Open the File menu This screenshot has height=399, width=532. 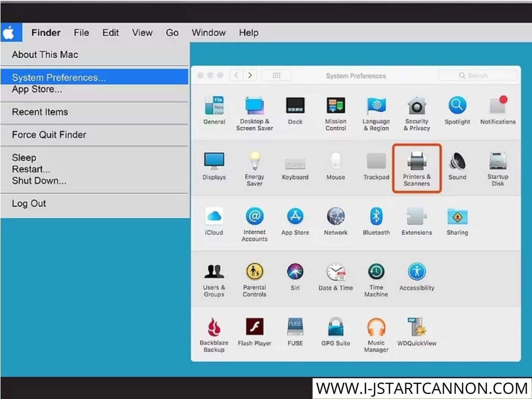click(x=82, y=33)
